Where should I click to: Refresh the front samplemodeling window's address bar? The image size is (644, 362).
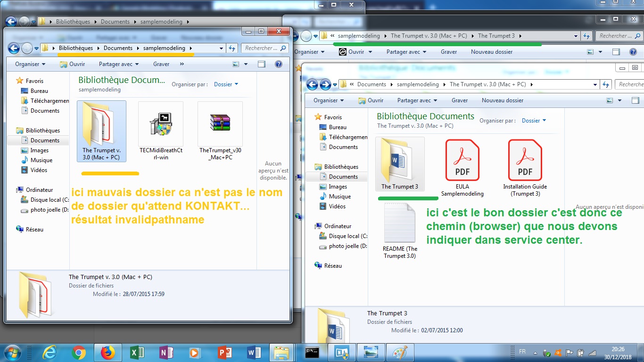point(232,48)
